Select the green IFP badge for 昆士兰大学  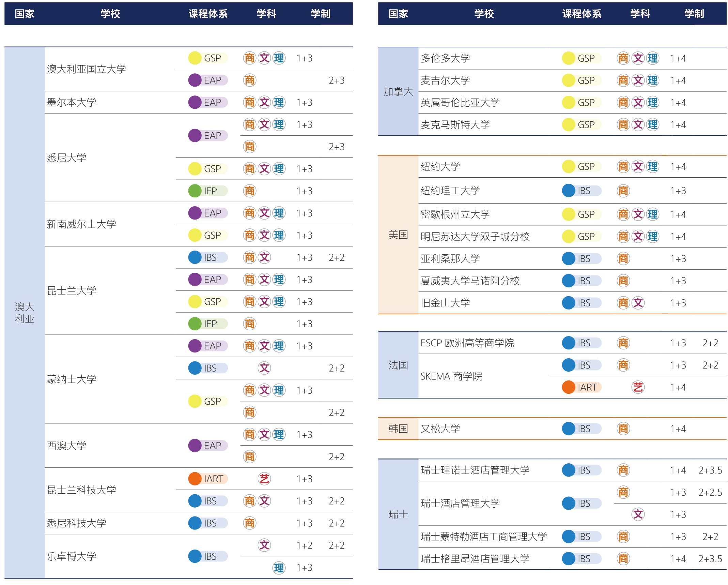click(208, 324)
